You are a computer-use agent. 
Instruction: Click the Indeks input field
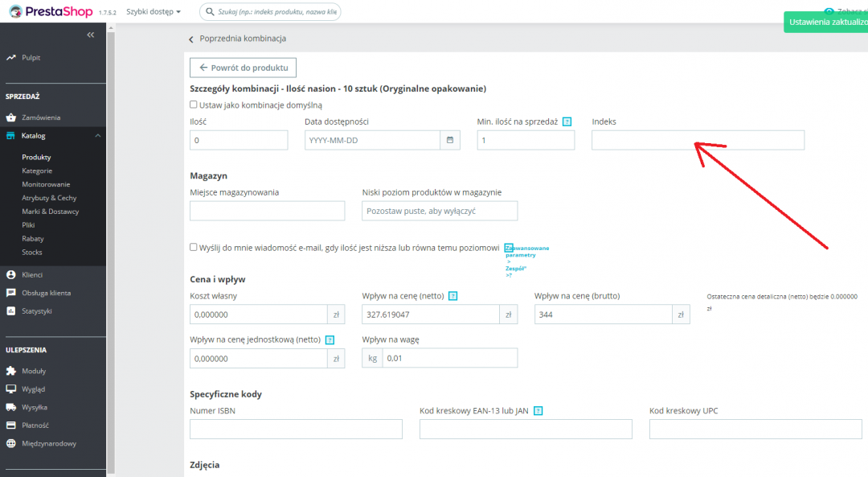tap(697, 140)
